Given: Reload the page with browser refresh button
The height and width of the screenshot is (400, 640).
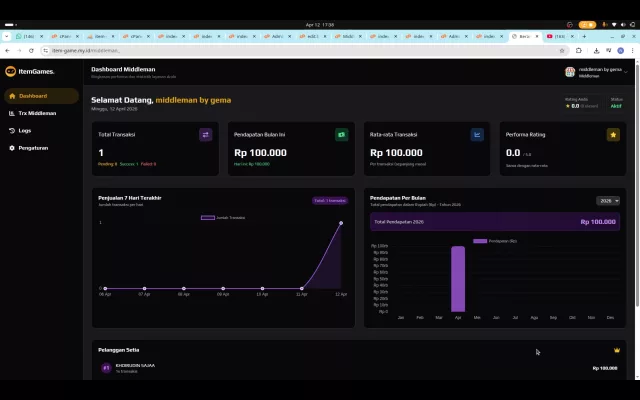Looking at the screenshot, I should pyautogui.click(x=31, y=51).
